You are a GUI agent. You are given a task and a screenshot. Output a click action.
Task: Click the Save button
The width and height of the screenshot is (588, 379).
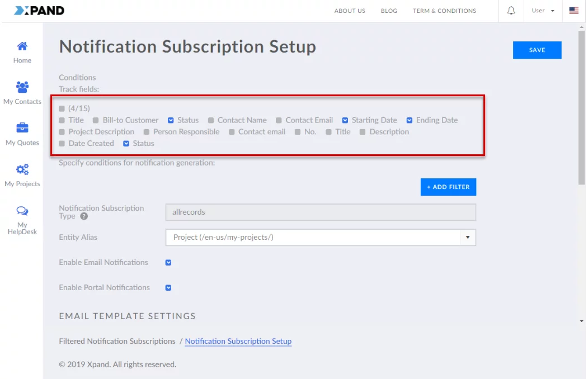click(x=537, y=50)
